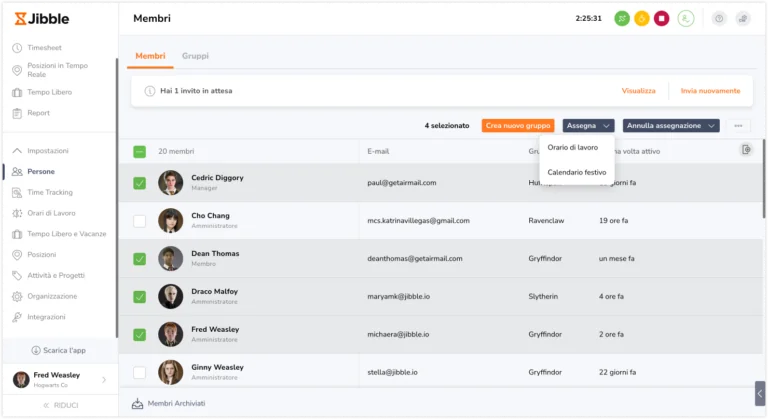This screenshot has width=768, height=419.
Task: Uncheck Draco Malfoy checkbox
Action: point(140,296)
